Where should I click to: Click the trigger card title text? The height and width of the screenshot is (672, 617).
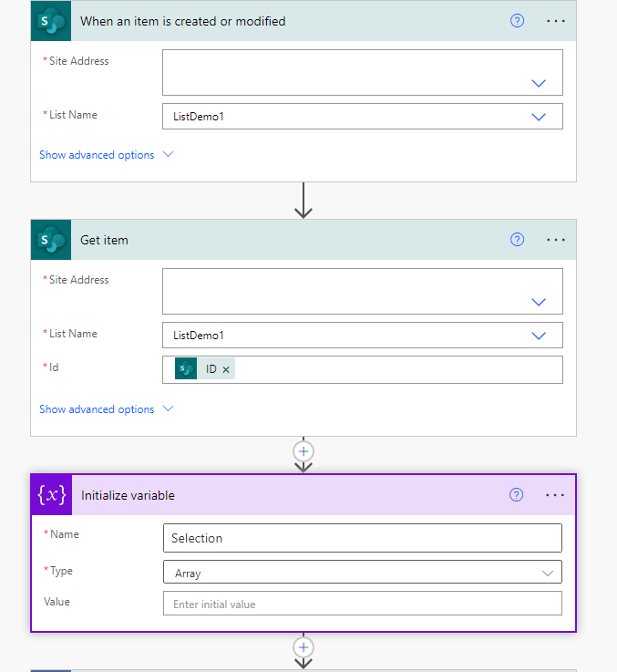coord(183,21)
